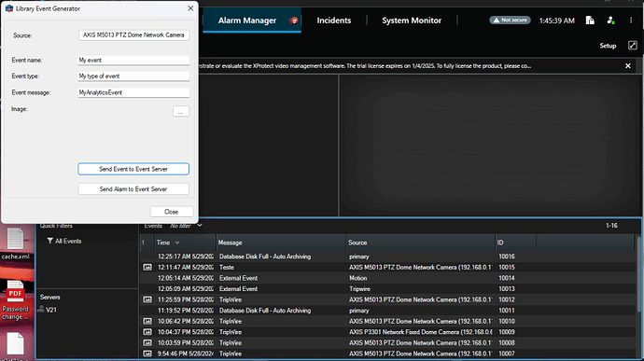This screenshot has width=644, height=361.
Task: Click the image icon on event 10010 row
Action: pos(147,321)
